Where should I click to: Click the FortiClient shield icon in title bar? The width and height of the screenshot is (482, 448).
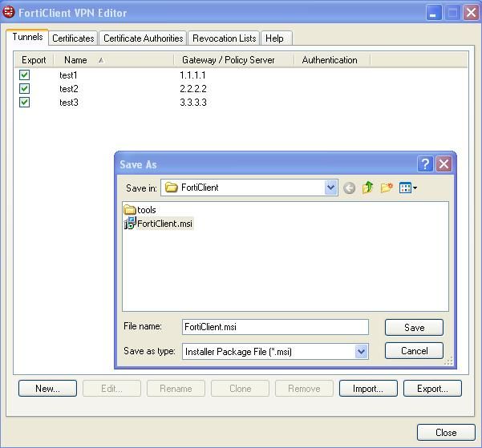pyautogui.click(x=8, y=12)
